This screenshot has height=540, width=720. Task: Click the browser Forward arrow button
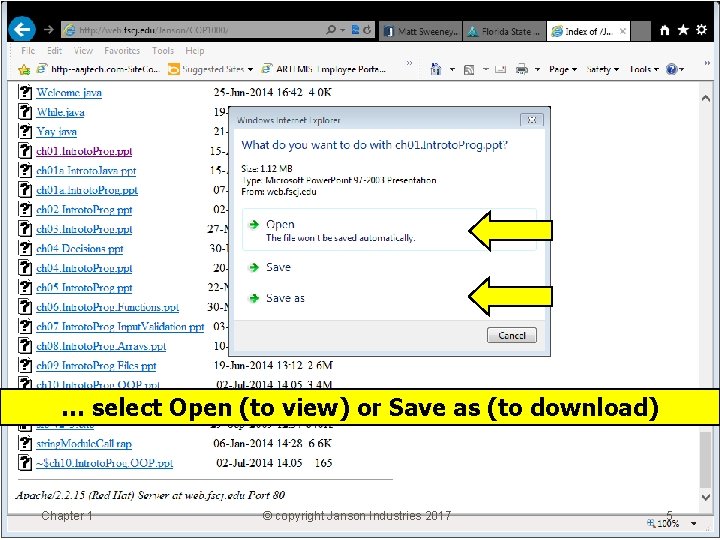coord(49,30)
